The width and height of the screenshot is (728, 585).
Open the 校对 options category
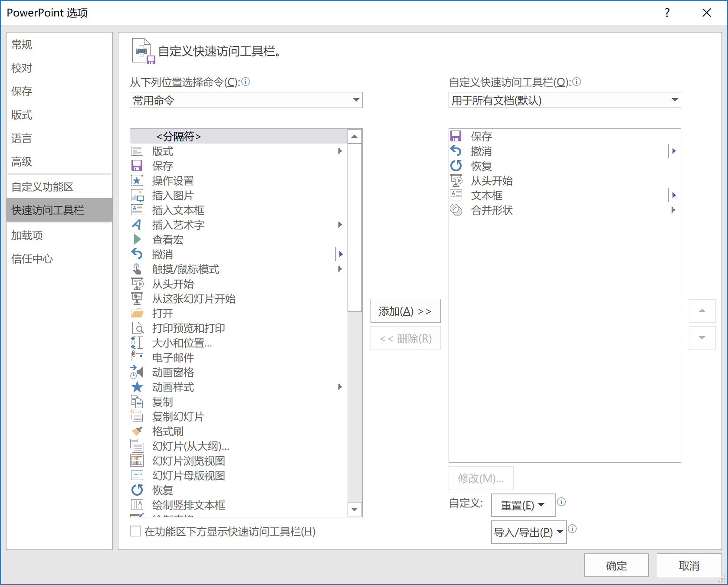click(59, 68)
